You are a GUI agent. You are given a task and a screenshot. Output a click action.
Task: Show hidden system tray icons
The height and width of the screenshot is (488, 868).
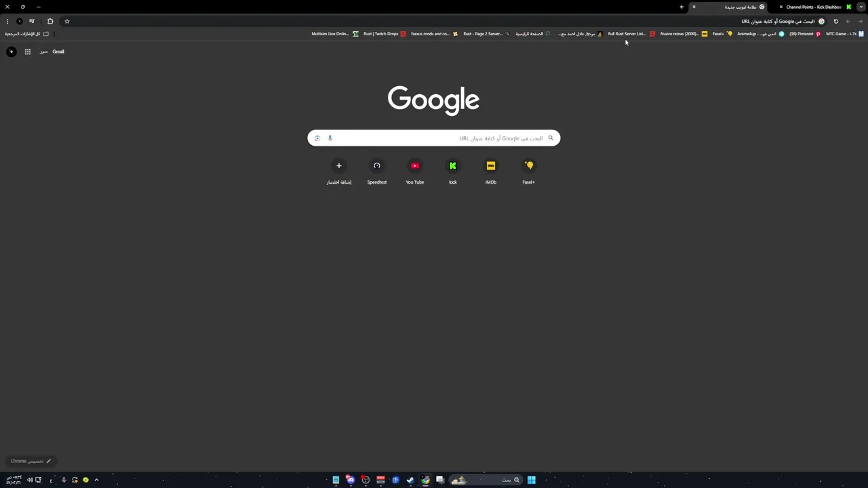tap(96, 480)
